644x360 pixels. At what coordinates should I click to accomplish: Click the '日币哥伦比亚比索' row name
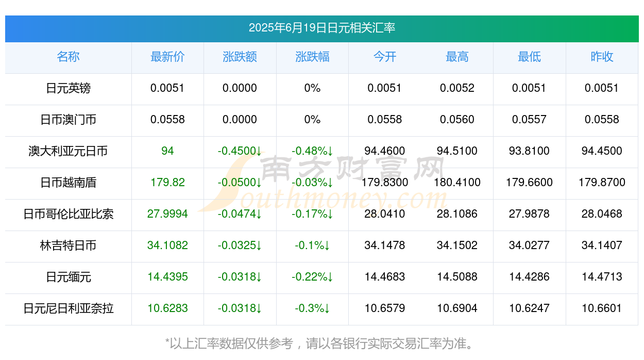click(x=68, y=214)
